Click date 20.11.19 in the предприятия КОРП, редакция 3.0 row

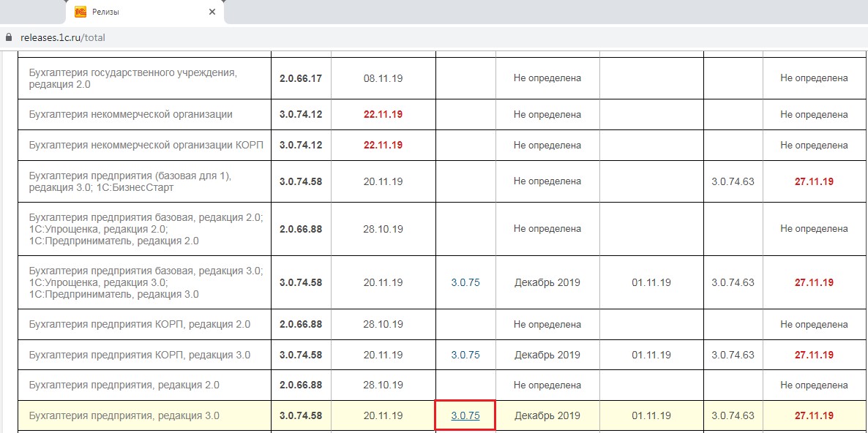(383, 355)
